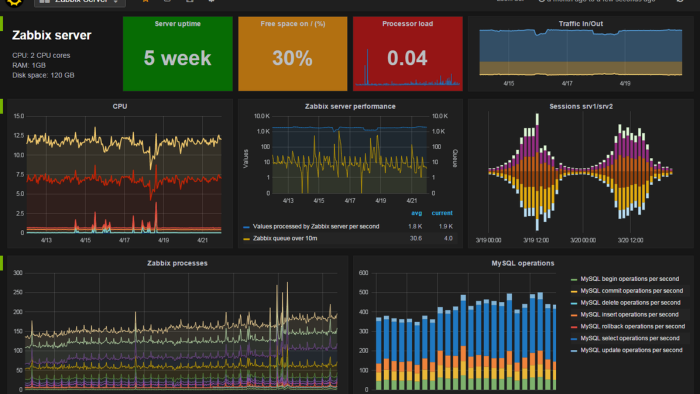
Task: Click the 'Disk space: 120 GB' text
Action: click(x=43, y=75)
